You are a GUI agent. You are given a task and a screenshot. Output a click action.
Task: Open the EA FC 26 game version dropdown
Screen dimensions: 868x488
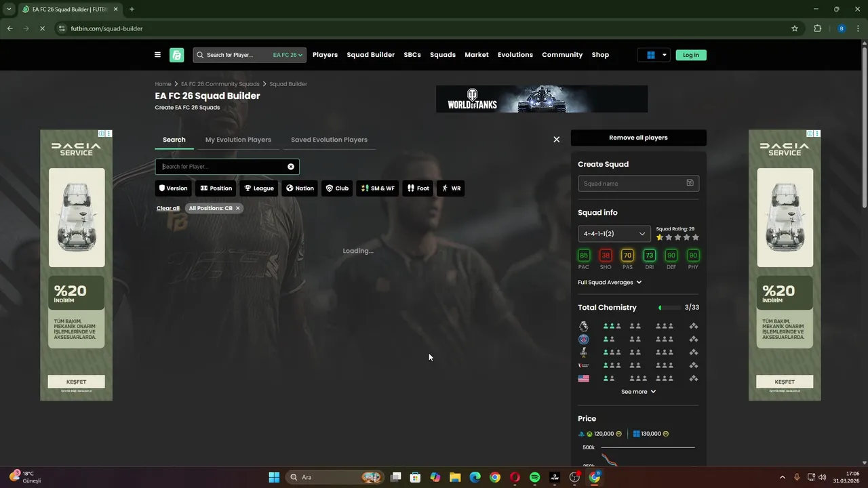pyautogui.click(x=288, y=55)
